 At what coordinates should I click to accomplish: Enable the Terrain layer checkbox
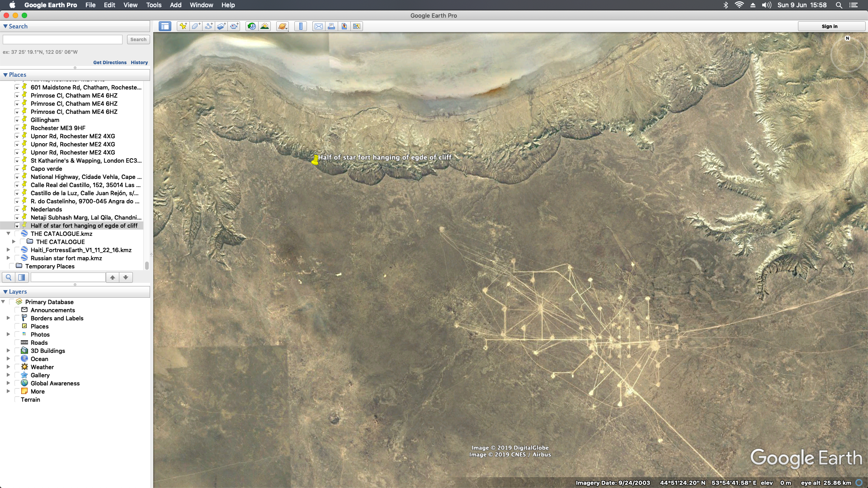(x=18, y=399)
